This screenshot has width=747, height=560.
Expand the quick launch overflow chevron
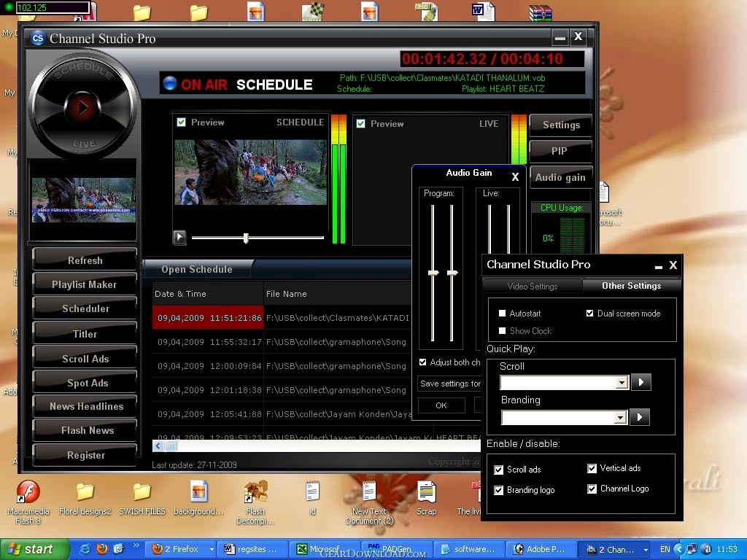136,545
